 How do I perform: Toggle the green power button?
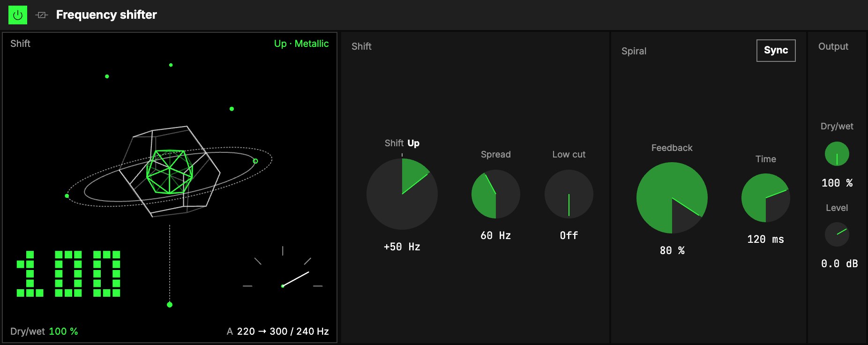coord(18,15)
